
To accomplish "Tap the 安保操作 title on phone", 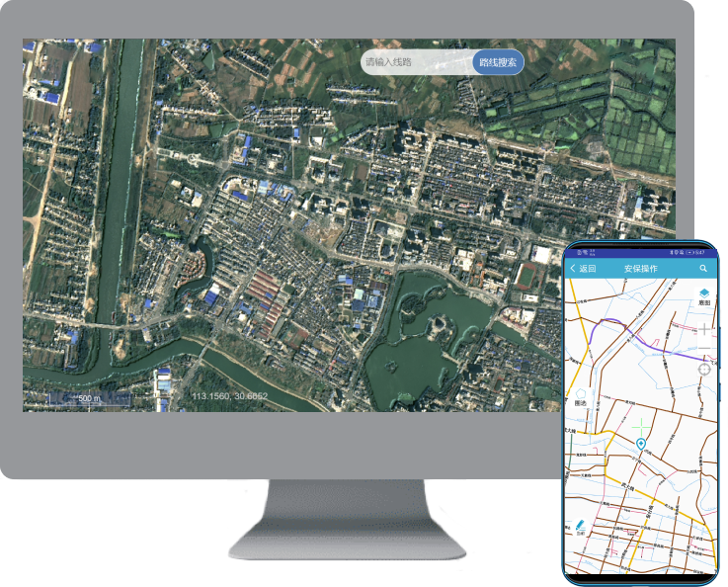I will pos(641,269).
